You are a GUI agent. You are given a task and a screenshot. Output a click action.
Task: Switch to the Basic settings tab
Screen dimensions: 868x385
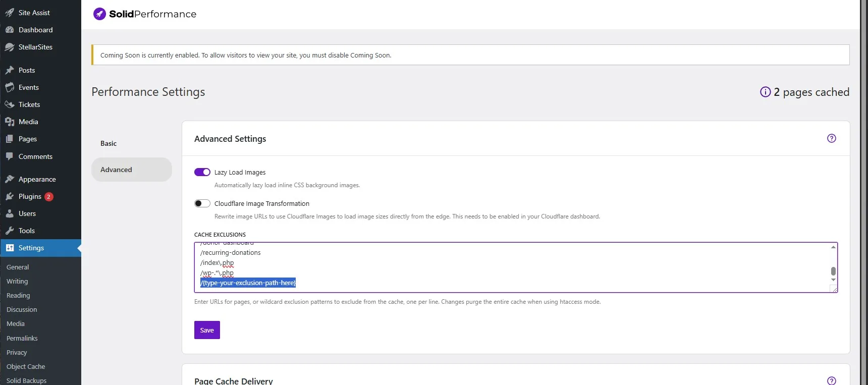pyautogui.click(x=132, y=143)
